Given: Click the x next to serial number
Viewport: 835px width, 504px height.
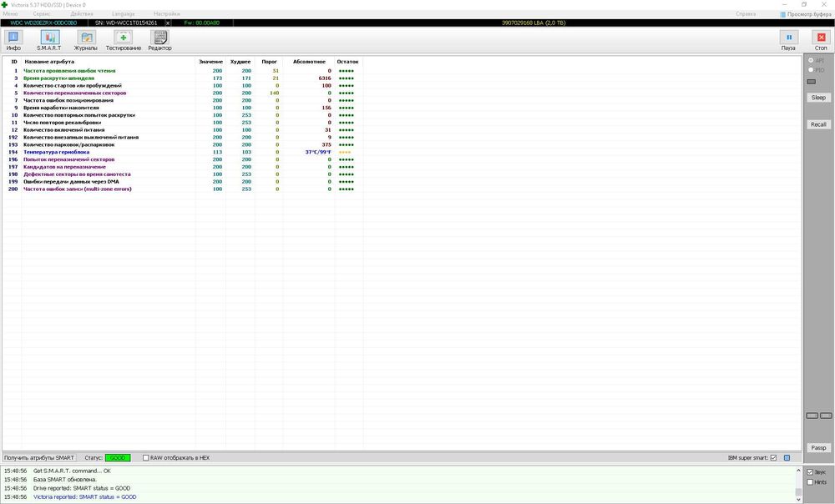Looking at the screenshot, I should [168, 23].
